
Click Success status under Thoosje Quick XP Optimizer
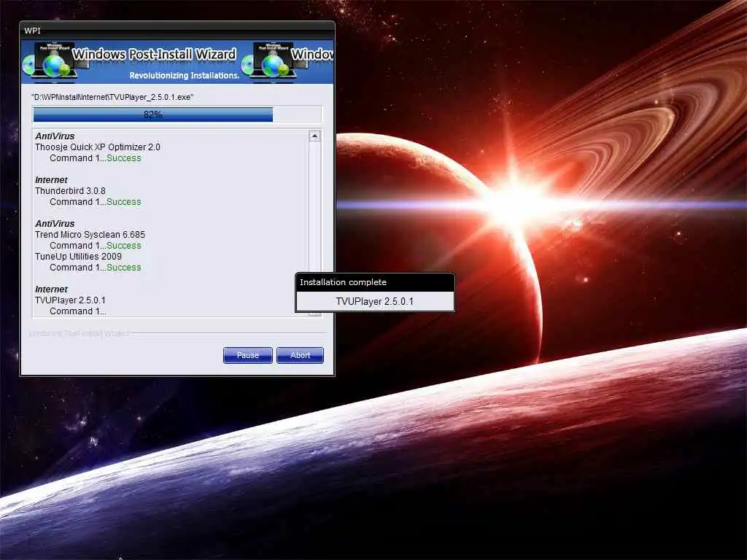124,158
